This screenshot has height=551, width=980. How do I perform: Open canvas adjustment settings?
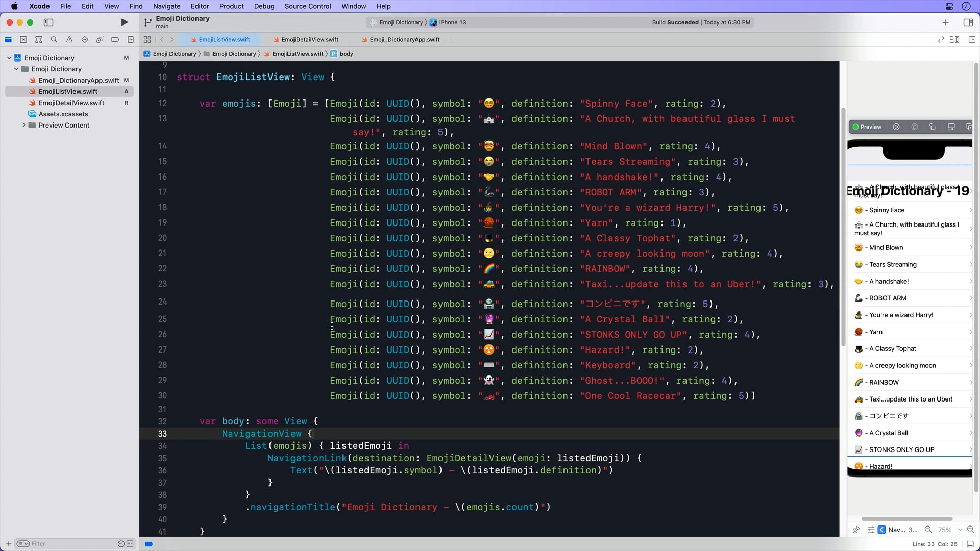click(x=871, y=530)
